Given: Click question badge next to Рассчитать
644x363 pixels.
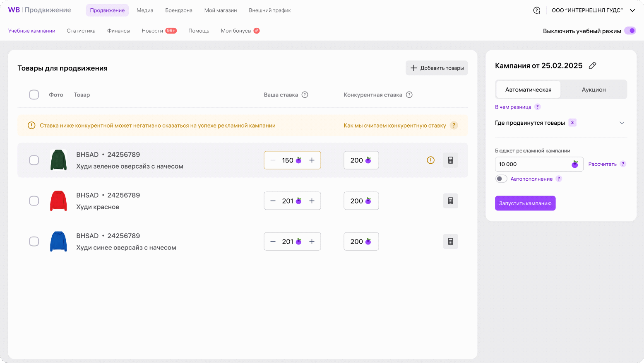Looking at the screenshot, I should (x=623, y=164).
